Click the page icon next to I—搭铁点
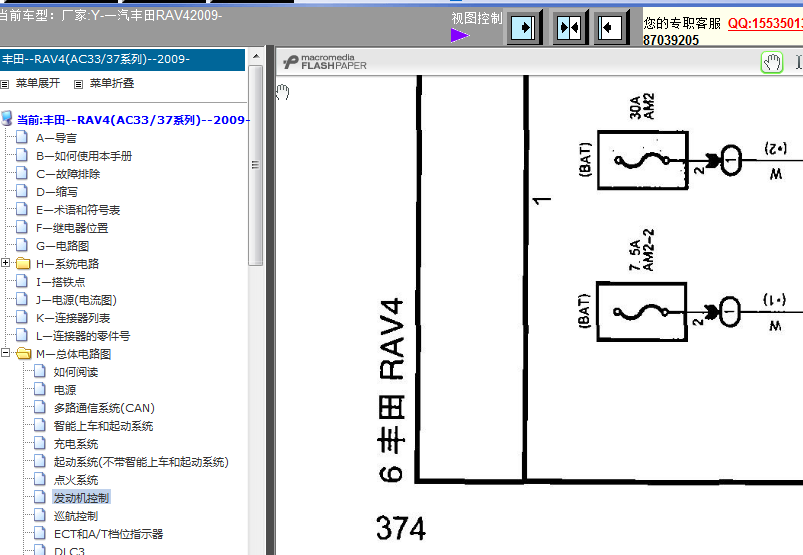This screenshot has height=555, width=803. click(x=22, y=281)
